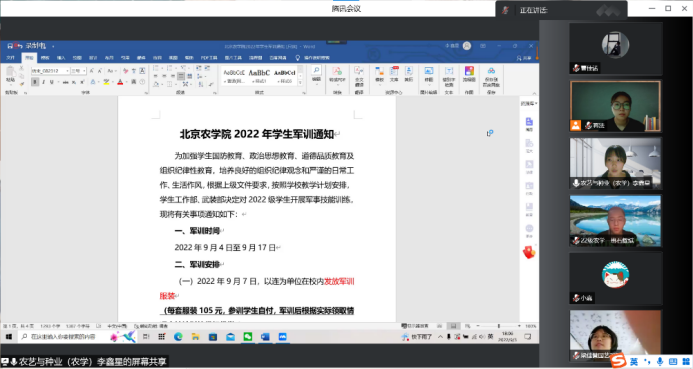Click the Windows Start button
Screen dimensions: 693x369
(9, 337)
